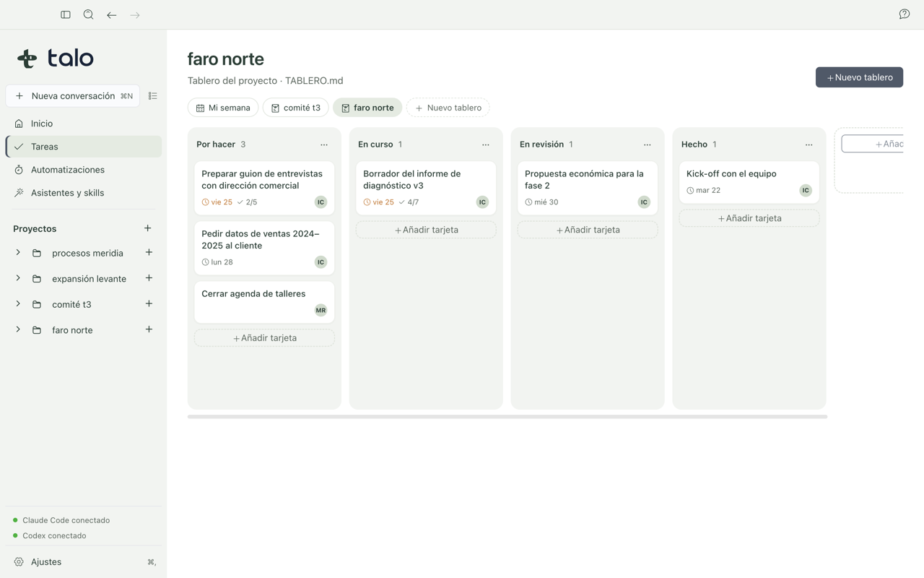The height and width of the screenshot is (578, 924).
Task: Click the MR avatar on Cerrar agenda card
Action: coord(321,310)
